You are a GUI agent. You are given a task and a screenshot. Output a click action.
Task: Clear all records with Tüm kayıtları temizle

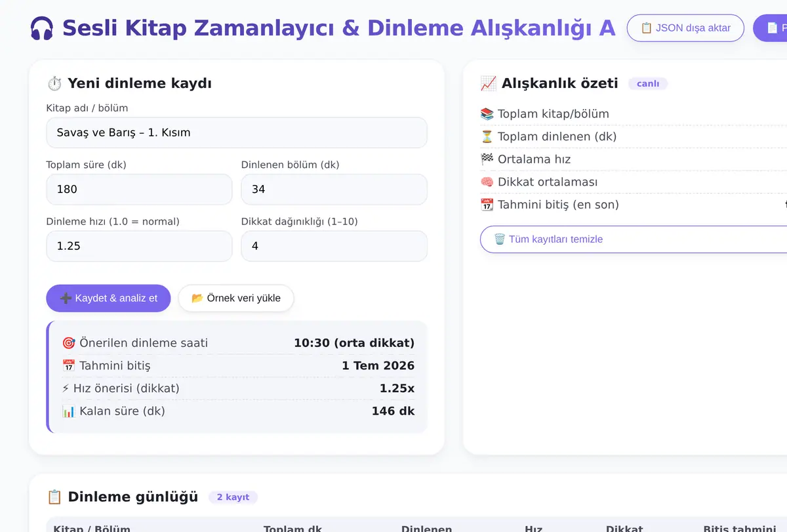[x=634, y=239]
